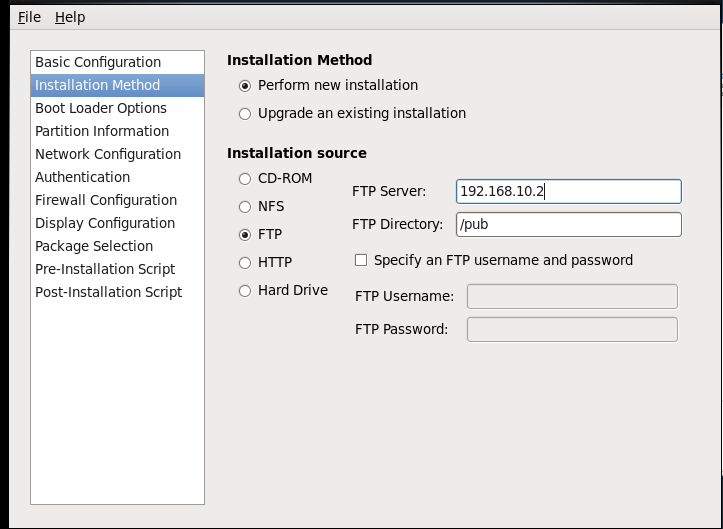
Task: Select Display Configuration item
Action: pos(118,224)
